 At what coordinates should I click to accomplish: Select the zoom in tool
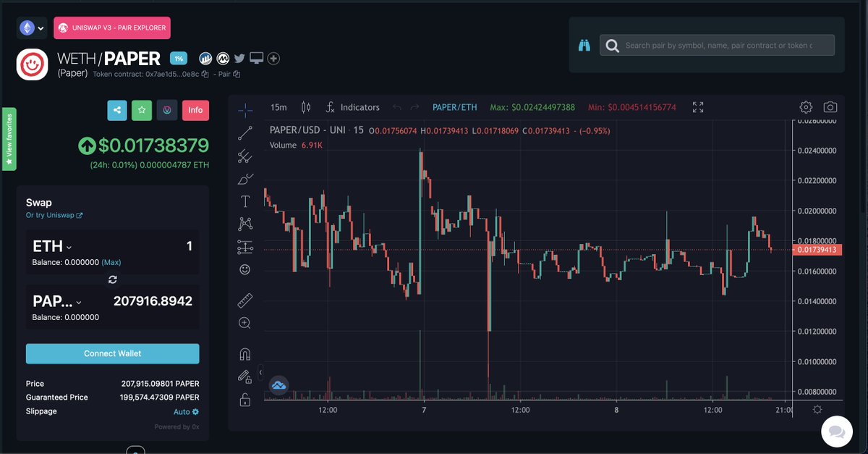(245, 323)
